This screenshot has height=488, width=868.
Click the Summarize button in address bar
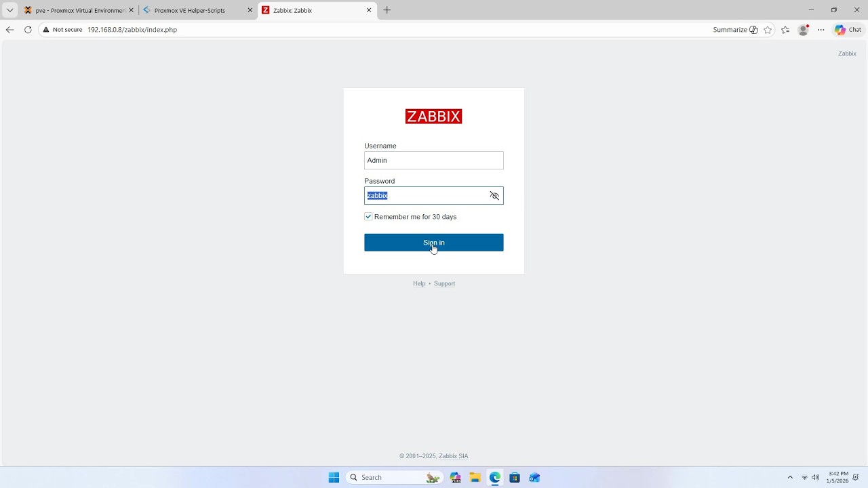click(x=735, y=30)
